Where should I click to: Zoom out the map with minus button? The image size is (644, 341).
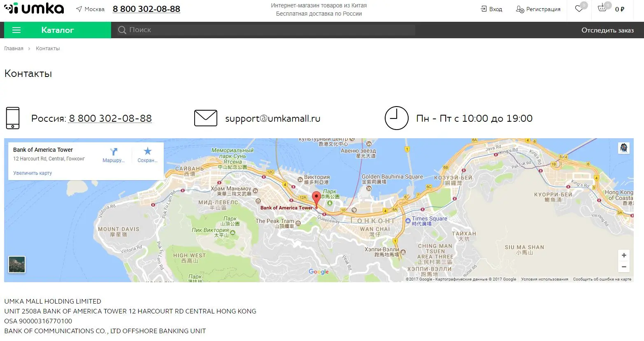point(624,267)
